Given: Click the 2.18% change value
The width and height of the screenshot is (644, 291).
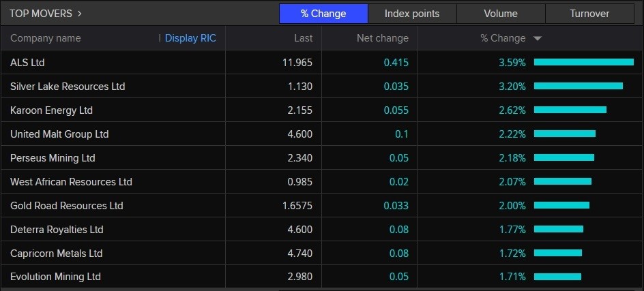Looking at the screenshot, I should pos(512,158).
